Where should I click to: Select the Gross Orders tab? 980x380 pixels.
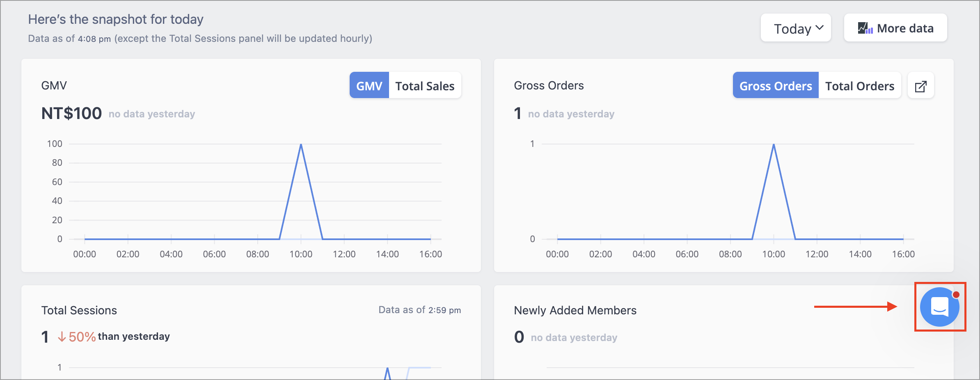(776, 86)
